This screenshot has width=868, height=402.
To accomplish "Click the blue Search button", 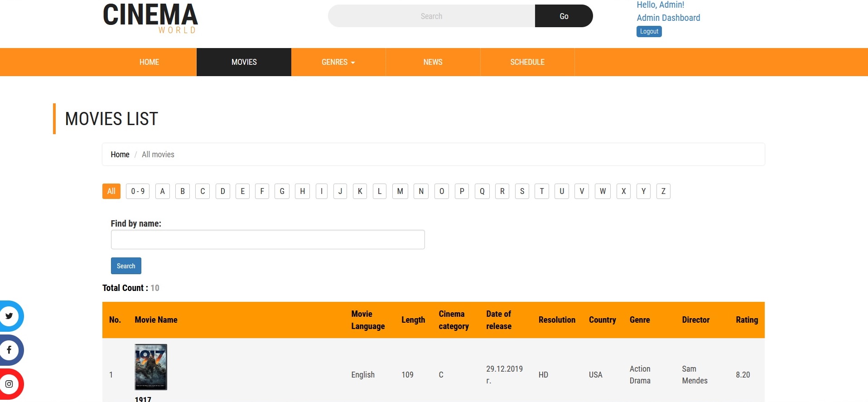I will 126,266.
